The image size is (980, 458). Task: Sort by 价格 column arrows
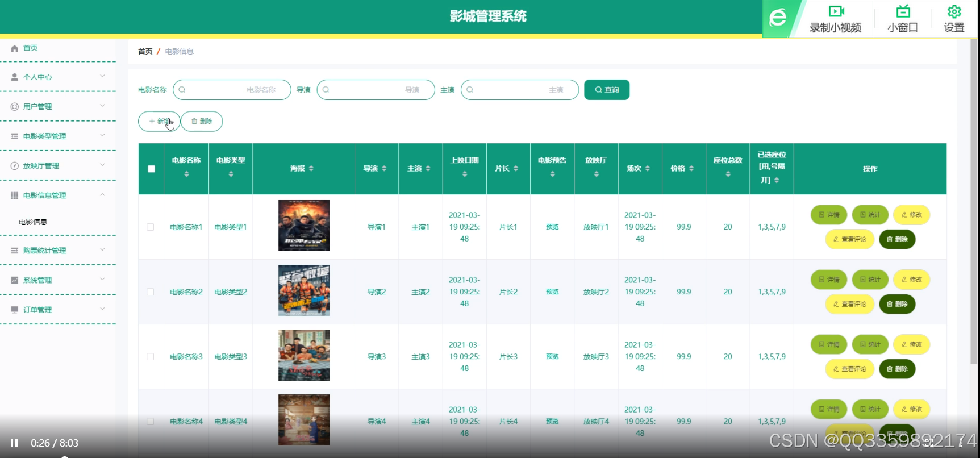[x=691, y=169]
